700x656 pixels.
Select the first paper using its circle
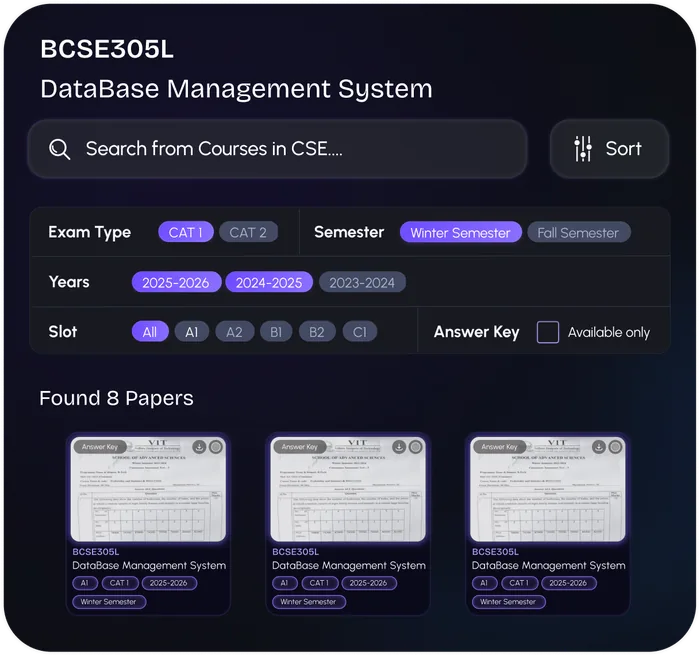pos(216,447)
